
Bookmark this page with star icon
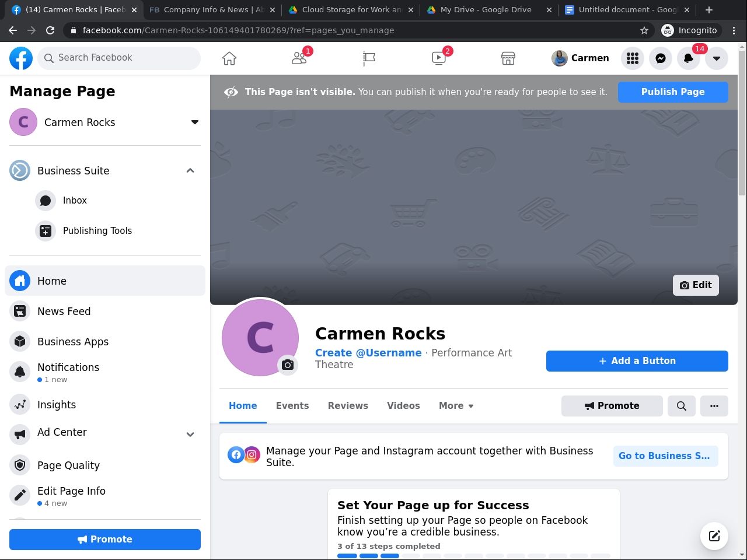point(644,30)
